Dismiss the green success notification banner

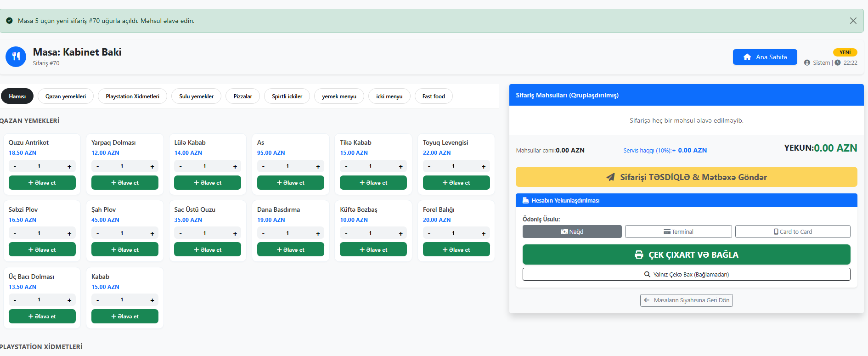click(x=853, y=21)
